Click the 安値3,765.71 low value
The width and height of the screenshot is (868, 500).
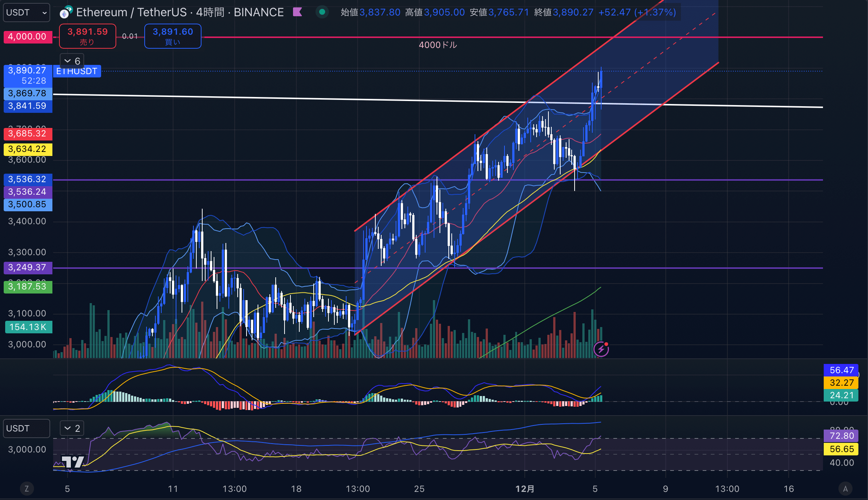tap(499, 13)
